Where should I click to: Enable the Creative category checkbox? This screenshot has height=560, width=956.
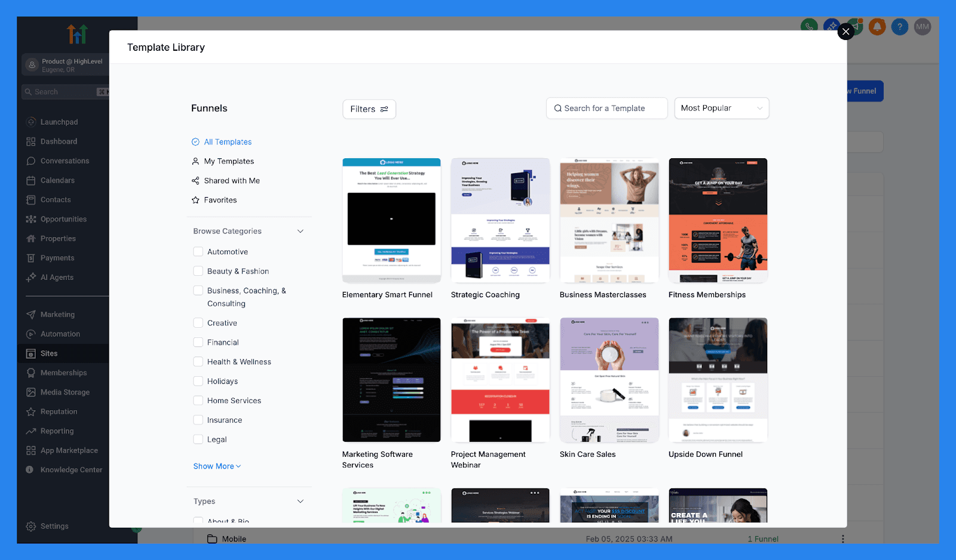click(x=198, y=323)
